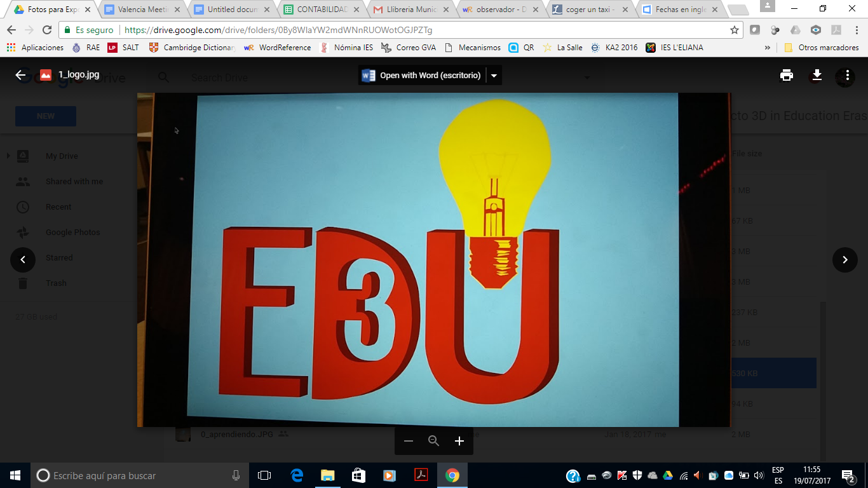
Task: Click the eye hexagon extension icon
Action: click(x=816, y=30)
